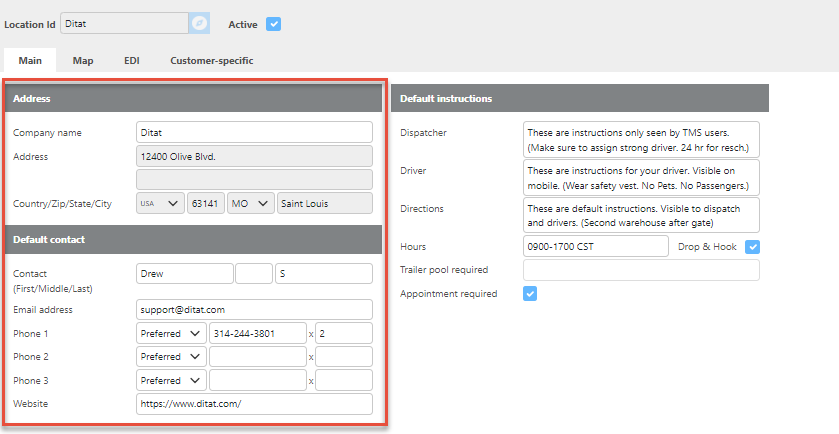This screenshot has height=434, width=839.
Task: Click into the Dispatcher instructions box
Action: tap(640, 139)
